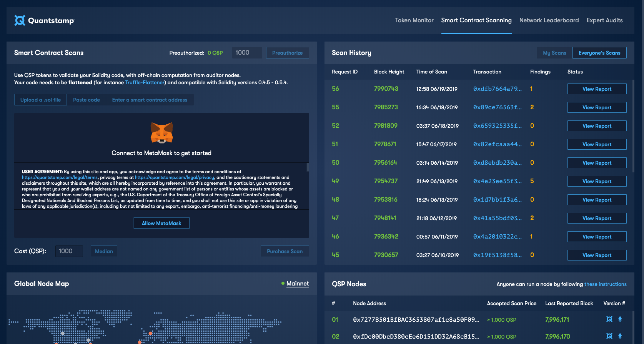This screenshot has height=344, width=644.
Task: Open the report for request 52
Action: click(597, 126)
